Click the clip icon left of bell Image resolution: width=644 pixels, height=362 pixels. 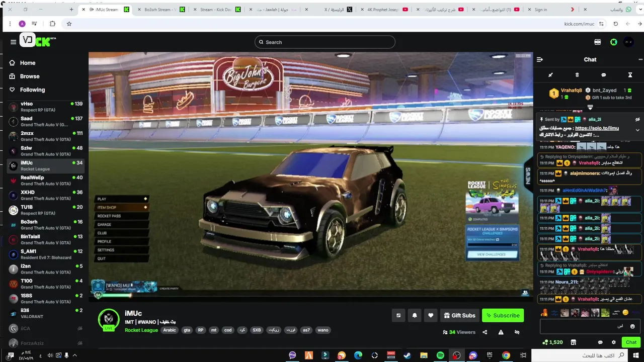398,315
